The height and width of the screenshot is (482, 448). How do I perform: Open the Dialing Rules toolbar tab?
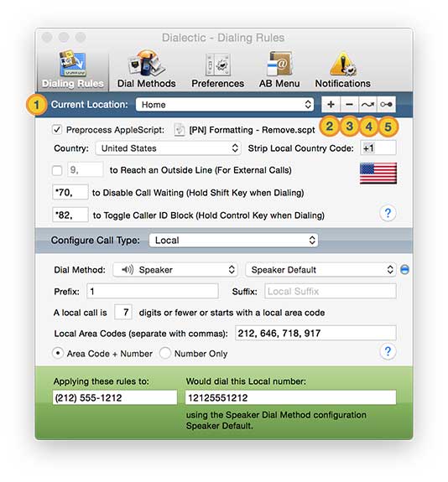[73, 70]
